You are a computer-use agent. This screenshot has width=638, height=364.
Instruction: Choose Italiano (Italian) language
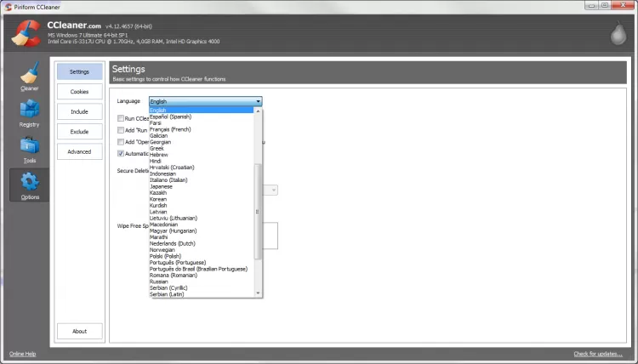tap(202, 179)
